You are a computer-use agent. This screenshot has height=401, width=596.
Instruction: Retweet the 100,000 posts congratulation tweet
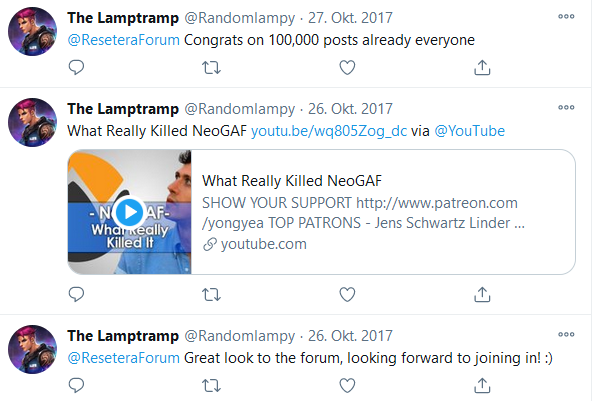coord(211,68)
